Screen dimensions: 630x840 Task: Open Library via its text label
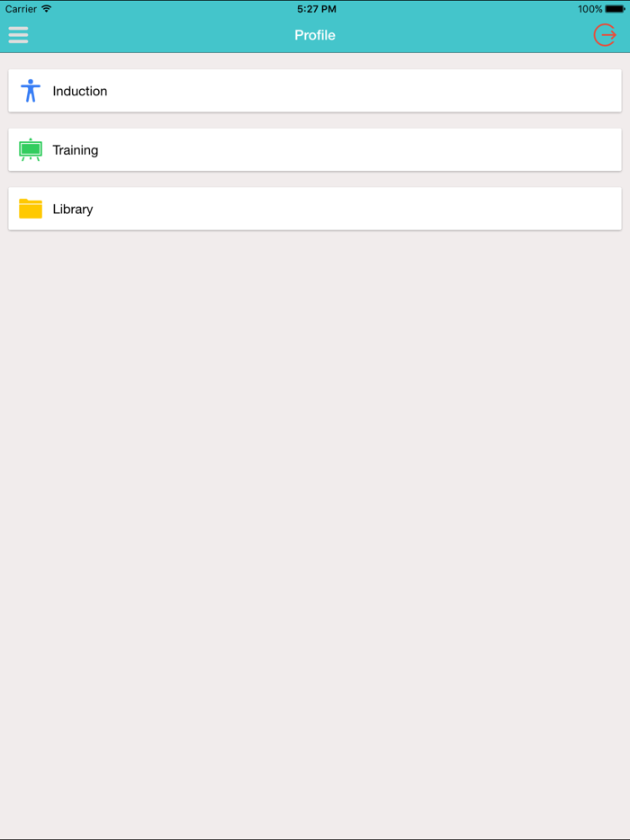tap(72, 209)
